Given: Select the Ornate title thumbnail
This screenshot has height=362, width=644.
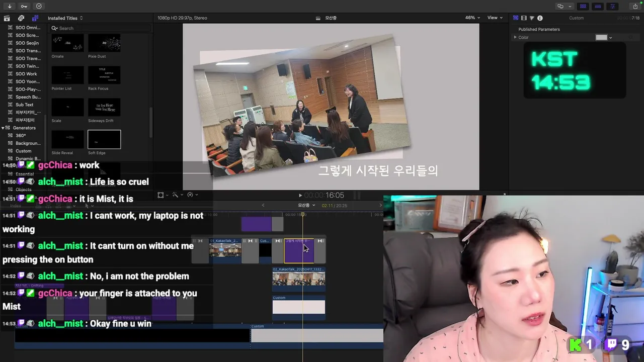Looking at the screenshot, I should (67, 42).
